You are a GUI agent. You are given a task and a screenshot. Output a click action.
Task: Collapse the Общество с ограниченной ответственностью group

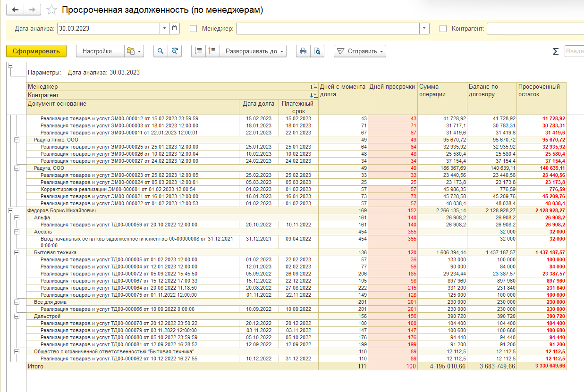pos(17,351)
